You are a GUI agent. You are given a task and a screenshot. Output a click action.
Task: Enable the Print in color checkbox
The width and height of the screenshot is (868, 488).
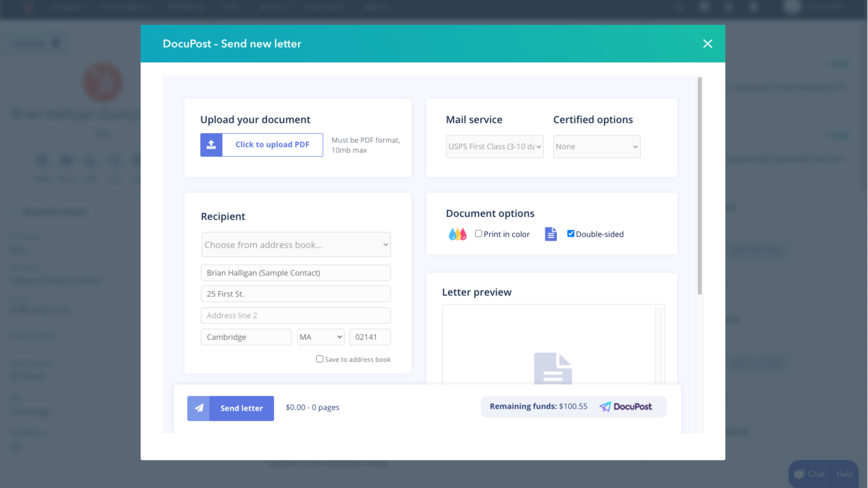click(478, 233)
